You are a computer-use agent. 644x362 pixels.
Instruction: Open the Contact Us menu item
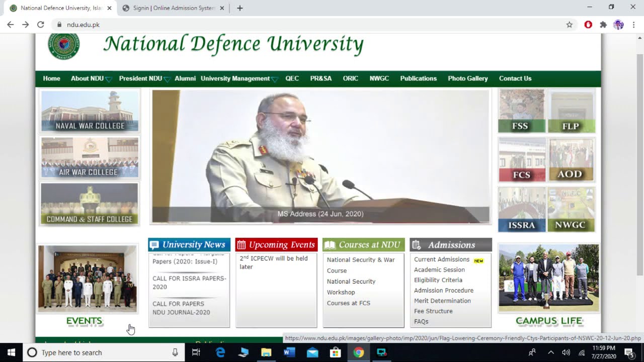pos(515,78)
